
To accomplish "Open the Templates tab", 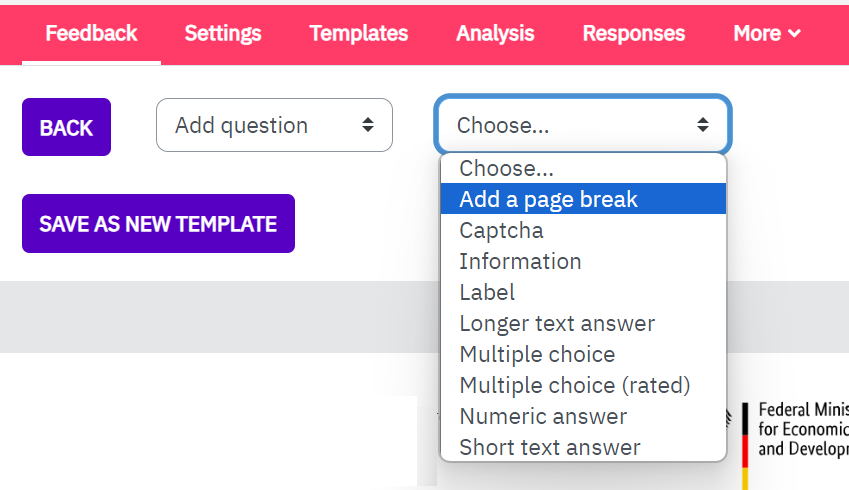I will pos(358,34).
